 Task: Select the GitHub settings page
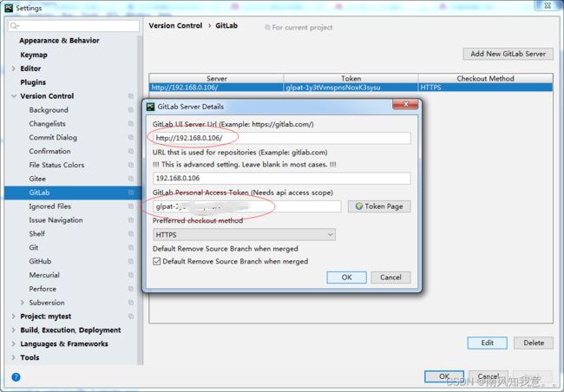point(40,261)
